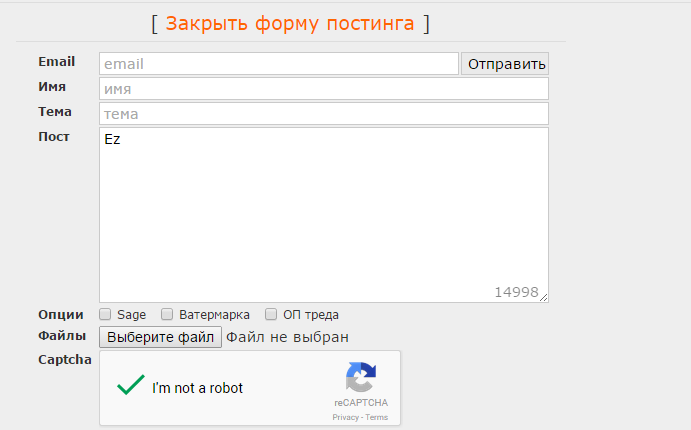
Task: Click the 'Пост' field label
Action: (x=54, y=137)
